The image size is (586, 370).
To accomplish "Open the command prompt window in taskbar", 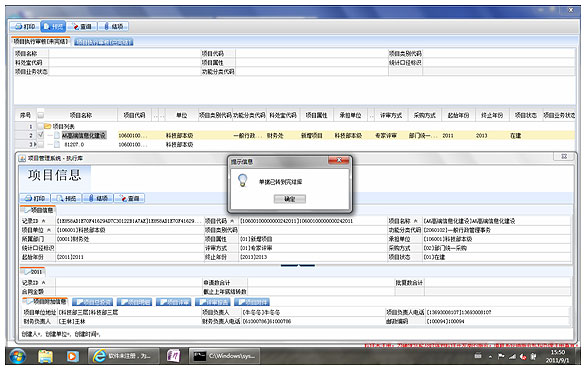I will [225, 356].
